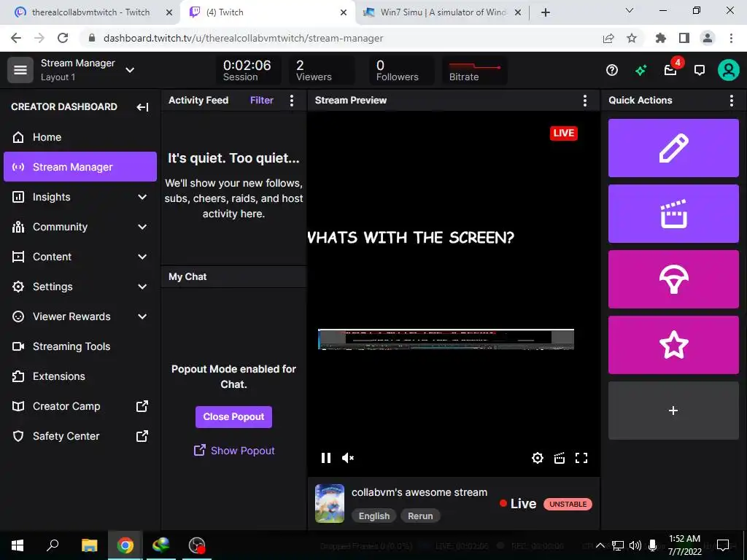Click the Session timer stat
Viewport: 747px width, 560px height.
click(247, 71)
